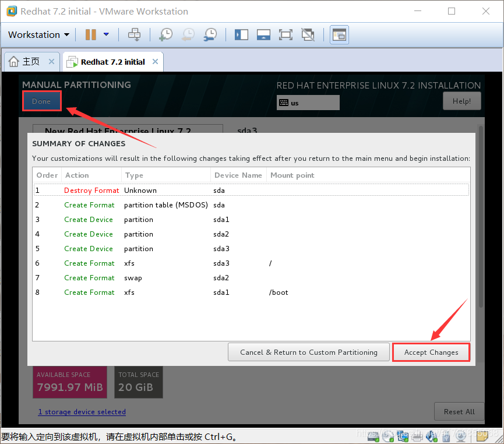The height and width of the screenshot is (444, 504).
Task: Select the Create Device sda3 row
Action: coord(251,249)
